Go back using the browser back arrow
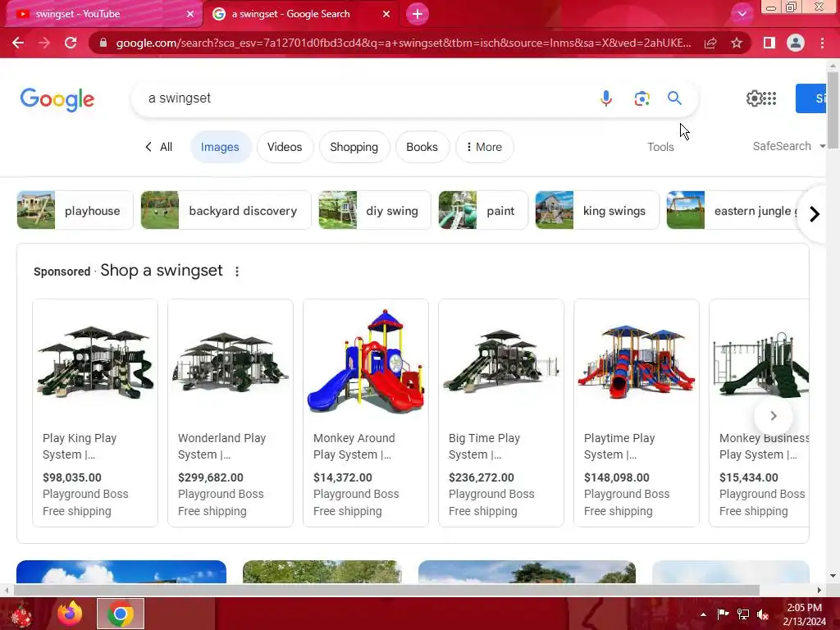Viewport: 840px width, 630px height. 18,43
